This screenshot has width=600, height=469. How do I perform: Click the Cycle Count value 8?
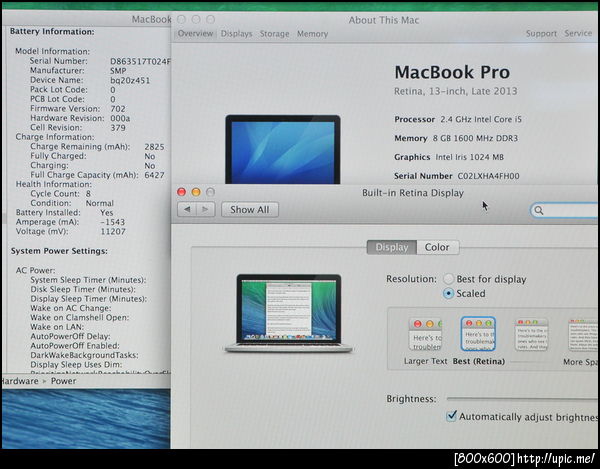point(88,194)
